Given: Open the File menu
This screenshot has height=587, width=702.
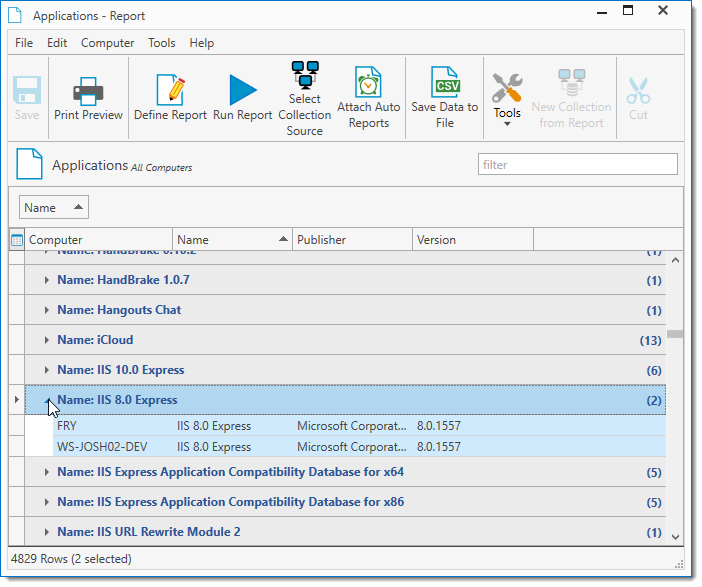Looking at the screenshot, I should (x=24, y=43).
